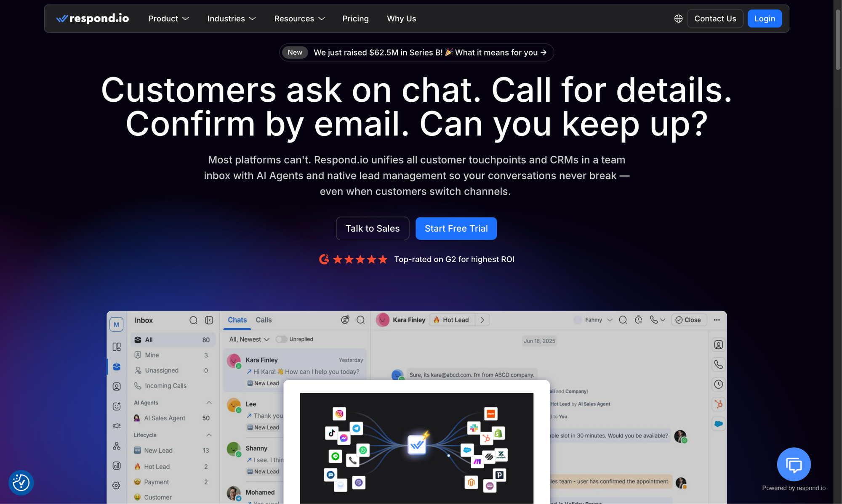Select the Kara Finley conversation

[295, 371]
